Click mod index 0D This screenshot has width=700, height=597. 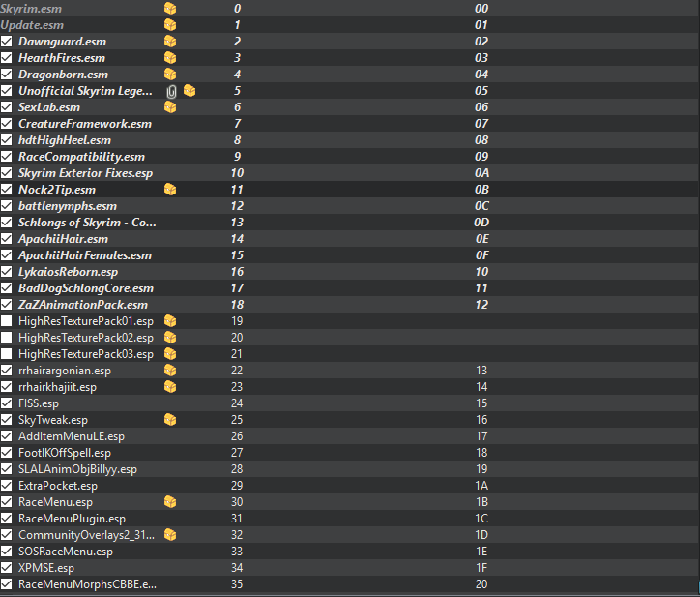pos(481,223)
